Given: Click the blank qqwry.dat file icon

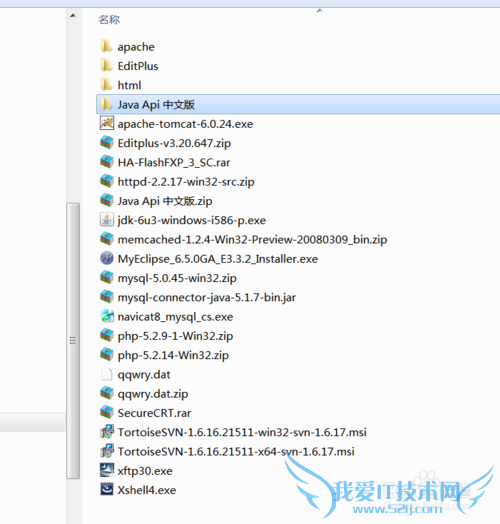Looking at the screenshot, I should [x=107, y=374].
